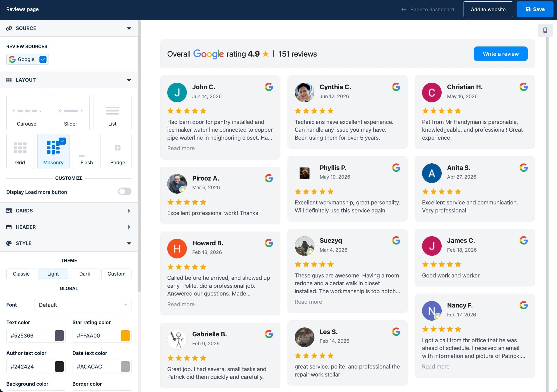Go Back to dashboard
This screenshot has height=392, width=557.
(x=427, y=9)
